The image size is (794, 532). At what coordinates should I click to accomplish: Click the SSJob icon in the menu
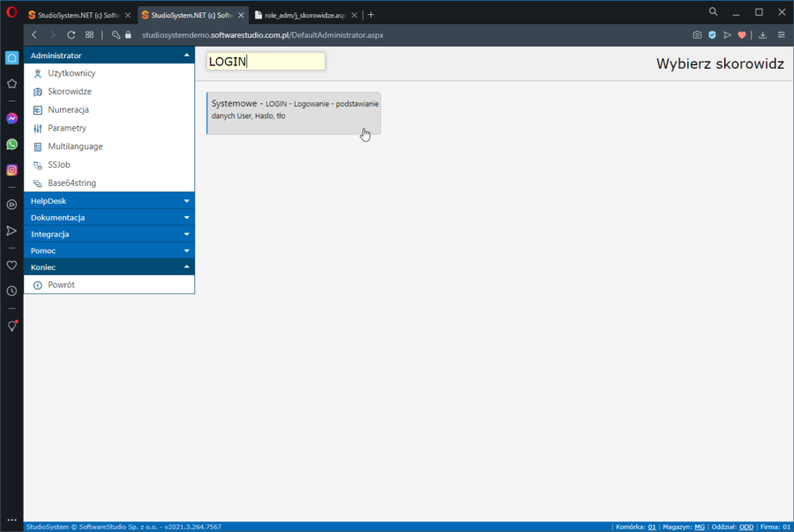38,165
